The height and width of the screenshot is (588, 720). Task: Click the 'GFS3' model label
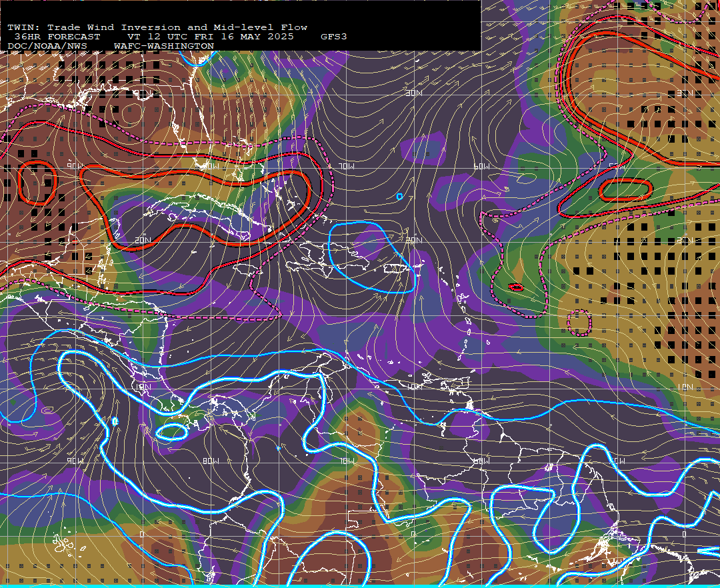click(334, 37)
